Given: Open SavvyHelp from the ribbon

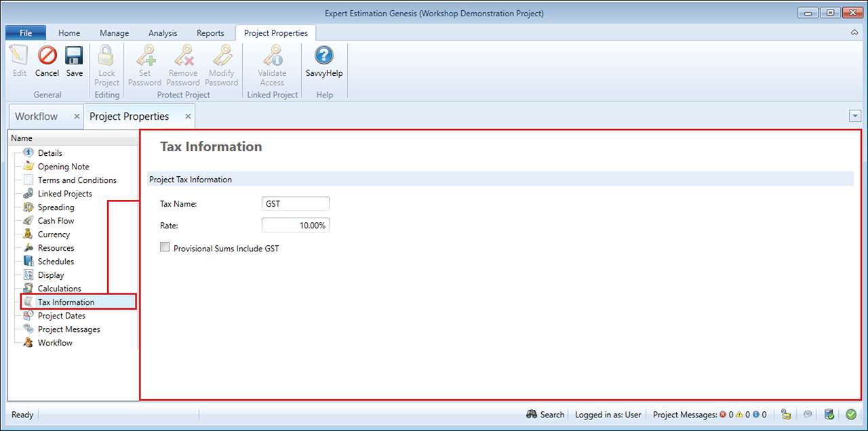Looking at the screenshot, I should (324, 62).
